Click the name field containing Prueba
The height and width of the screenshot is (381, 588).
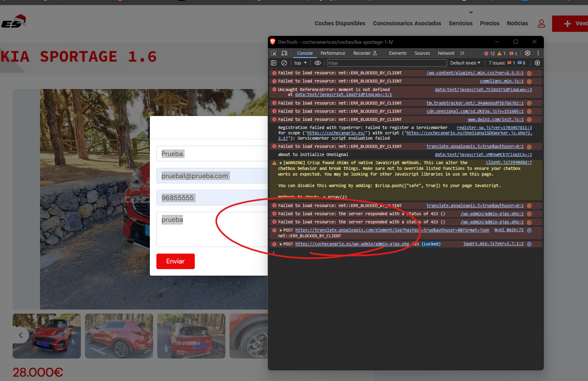(212, 154)
